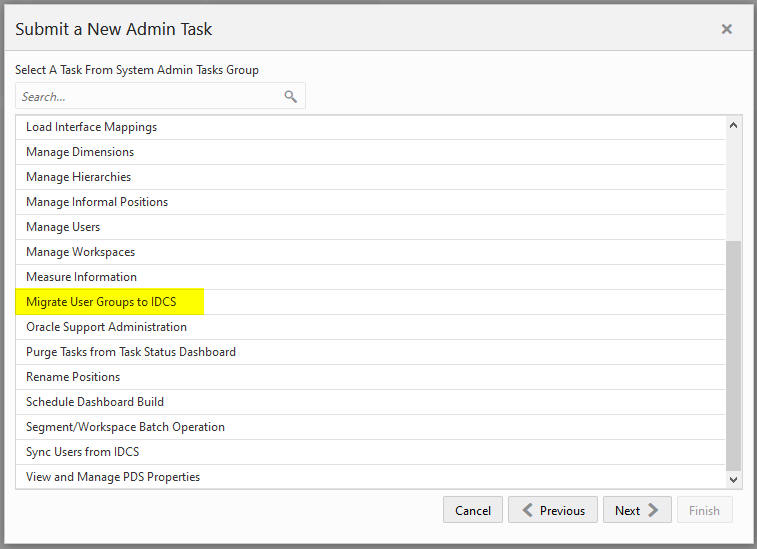
Task: Click the Next button
Action: (637, 510)
